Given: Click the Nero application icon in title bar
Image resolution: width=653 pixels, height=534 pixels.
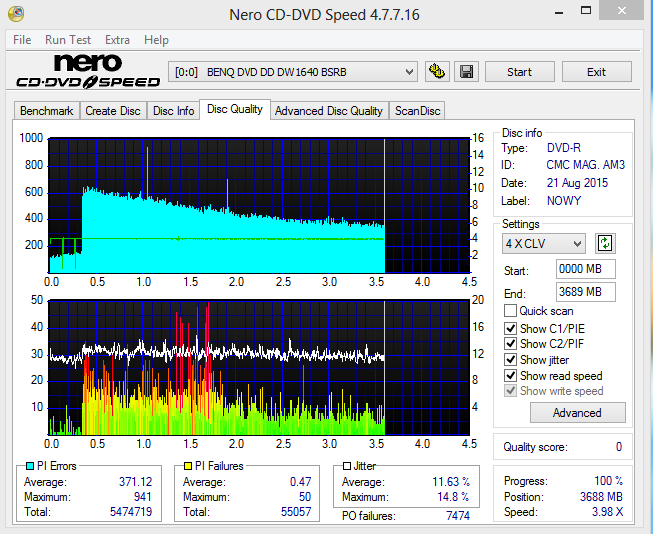Looking at the screenshot, I should click(16, 14).
